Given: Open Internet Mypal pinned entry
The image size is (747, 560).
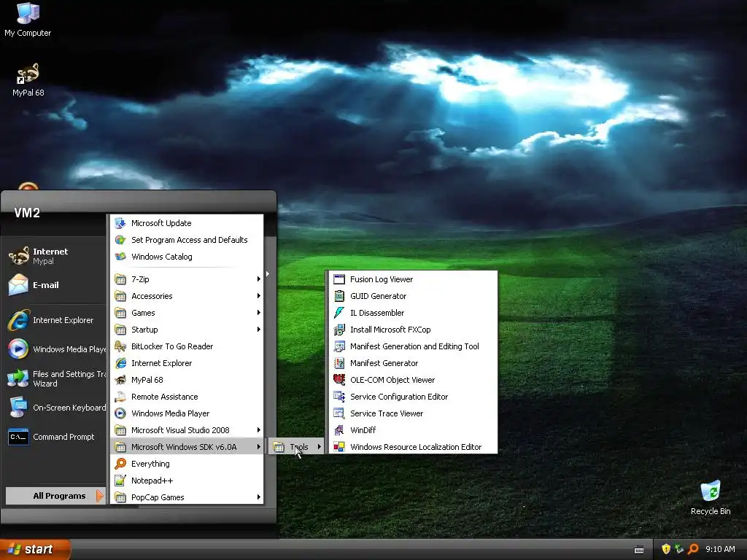Looking at the screenshot, I should (x=55, y=256).
